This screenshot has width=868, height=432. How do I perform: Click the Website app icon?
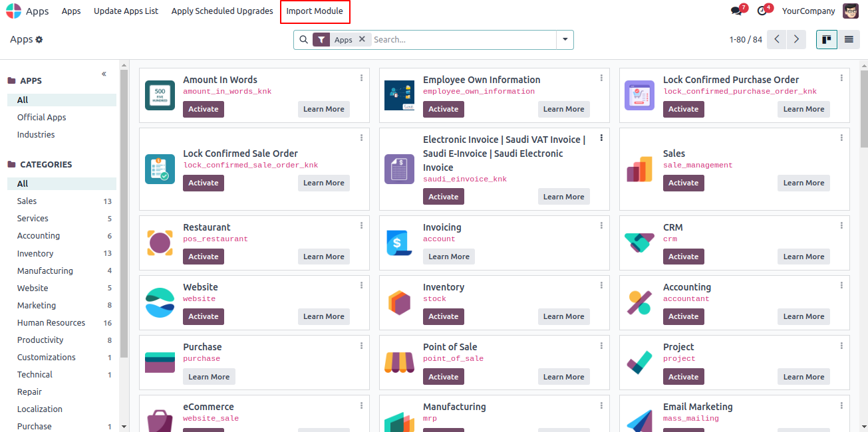tap(160, 302)
